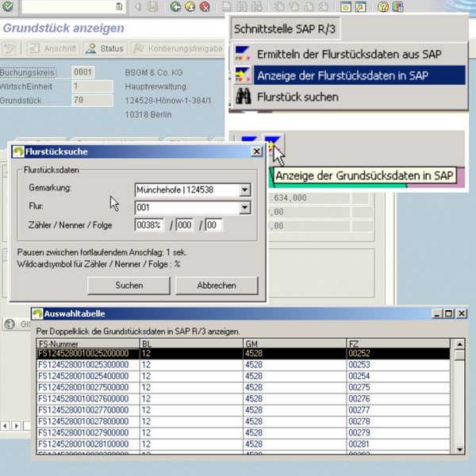Click the first greyed Find binoculars icon

click(242, 6)
